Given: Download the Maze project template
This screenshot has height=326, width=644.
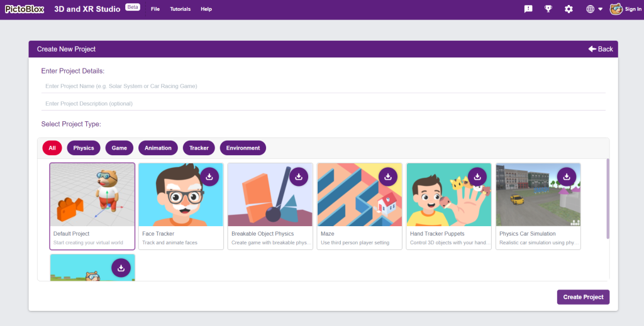Looking at the screenshot, I should click(x=388, y=177).
